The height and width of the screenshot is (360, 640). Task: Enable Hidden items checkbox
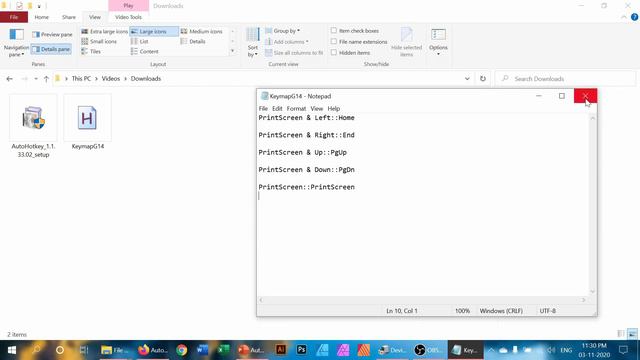(351, 53)
